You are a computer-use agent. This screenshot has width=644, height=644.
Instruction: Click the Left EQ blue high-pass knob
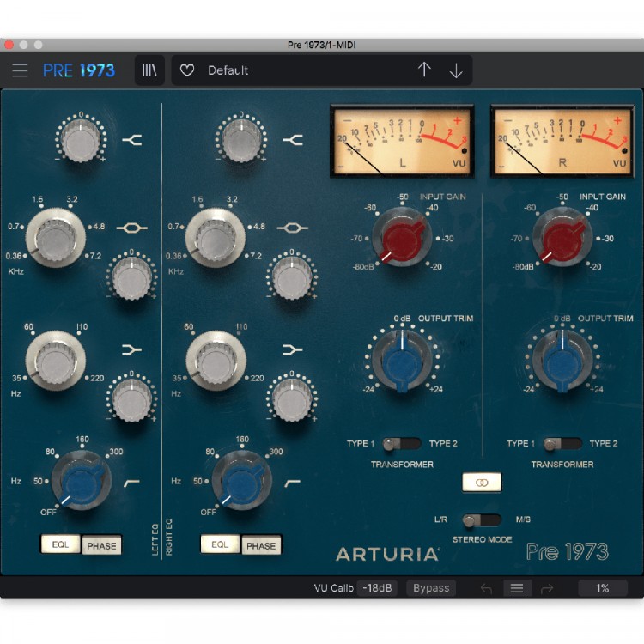tap(82, 481)
